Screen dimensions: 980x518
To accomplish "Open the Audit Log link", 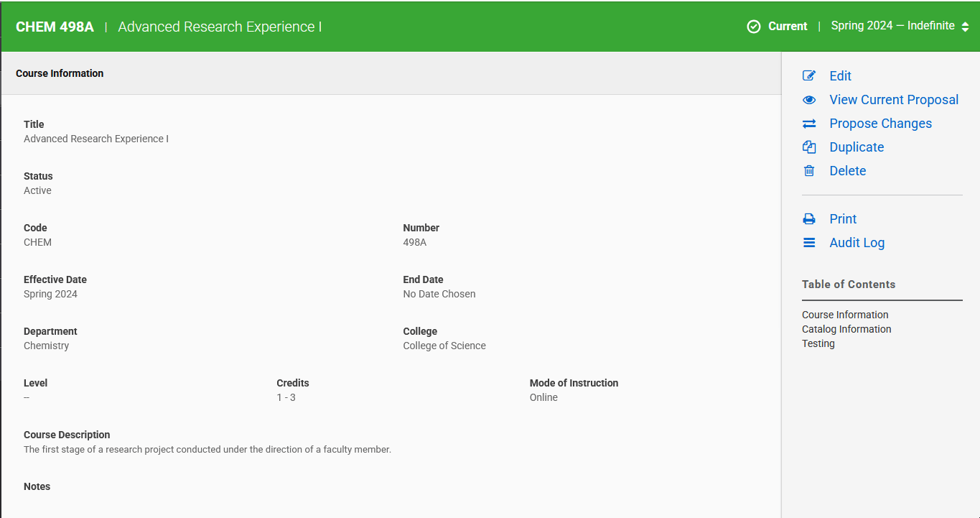I will click(x=857, y=243).
